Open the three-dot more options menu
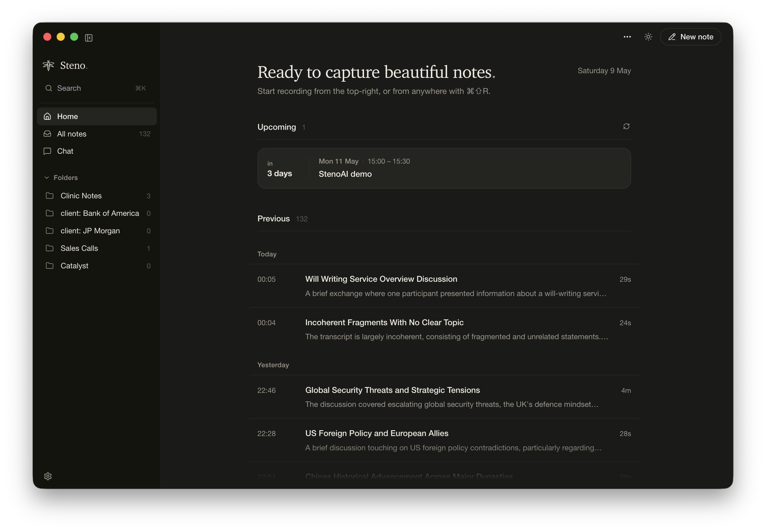The width and height of the screenshot is (766, 532). 627,37
